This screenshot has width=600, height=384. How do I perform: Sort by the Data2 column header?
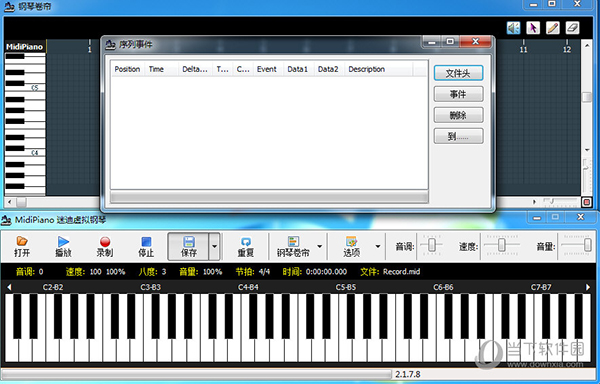(328, 69)
